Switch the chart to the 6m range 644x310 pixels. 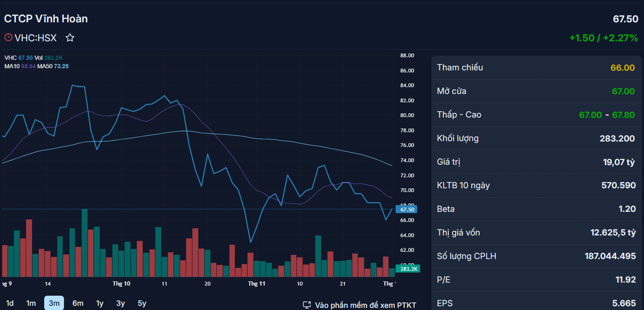pos(78,303)
